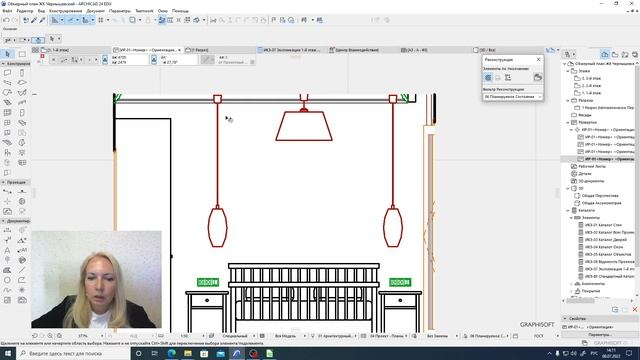Open Archicad app icon on taskbar

(237, 353)
